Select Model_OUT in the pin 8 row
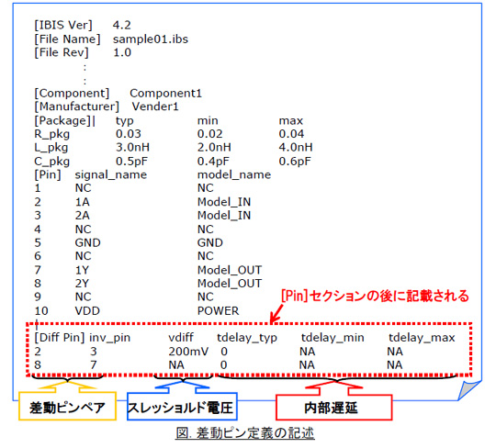 pos(230,284)
